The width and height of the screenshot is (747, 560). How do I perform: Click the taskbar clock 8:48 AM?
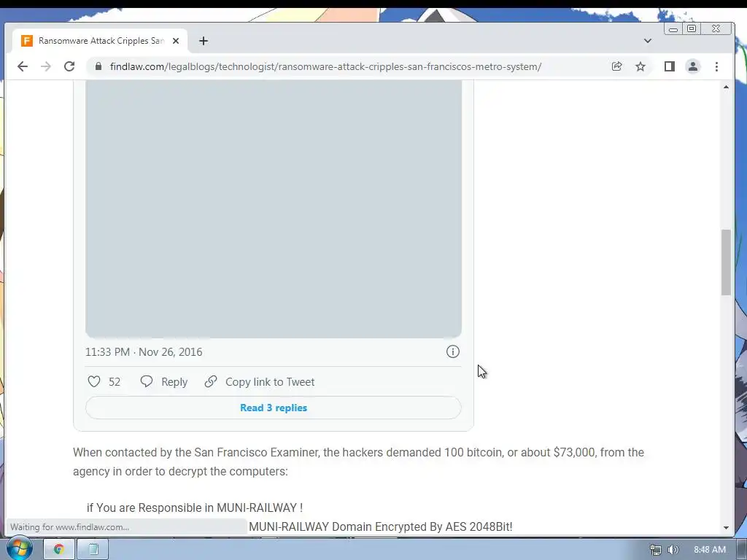click(x=709, y=550)
